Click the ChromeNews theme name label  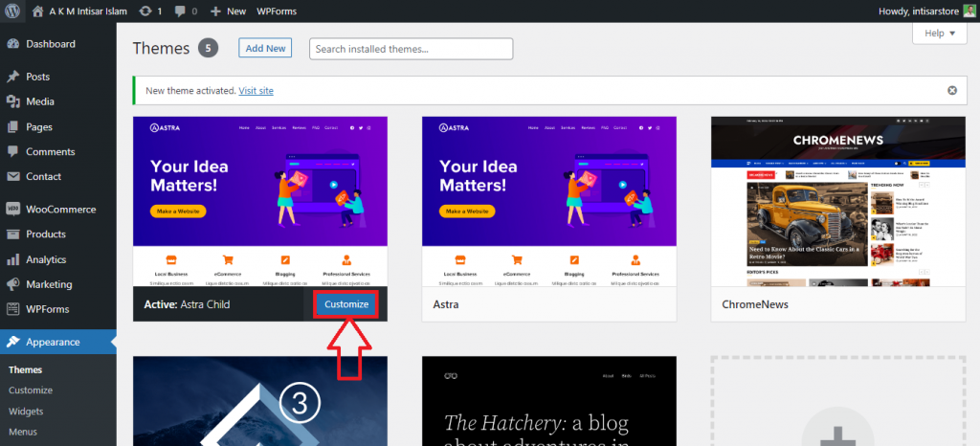tap(755, 304)
